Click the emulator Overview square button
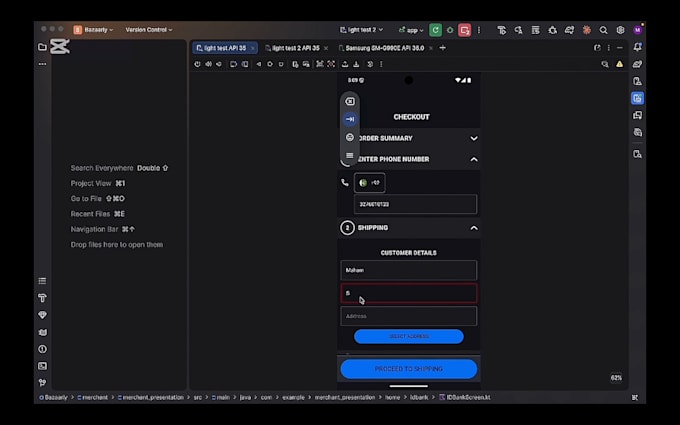This screenshot has width=680, height=425. pyautogui.click(x=281, y=64)
